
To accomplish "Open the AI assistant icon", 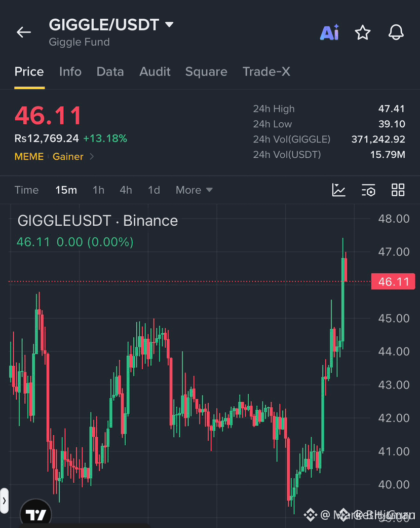I will click(329, 32).
